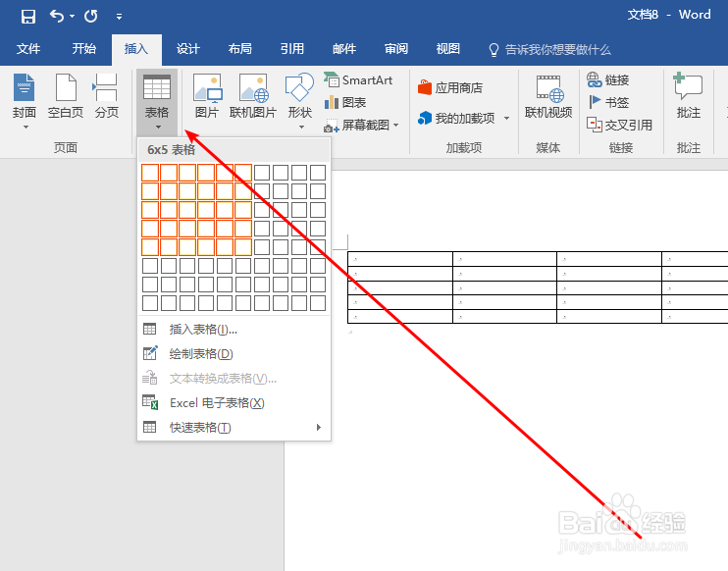
Task: Open Customize Quick Access Toolbar dropdown
Action: click(x=120, y=17)
